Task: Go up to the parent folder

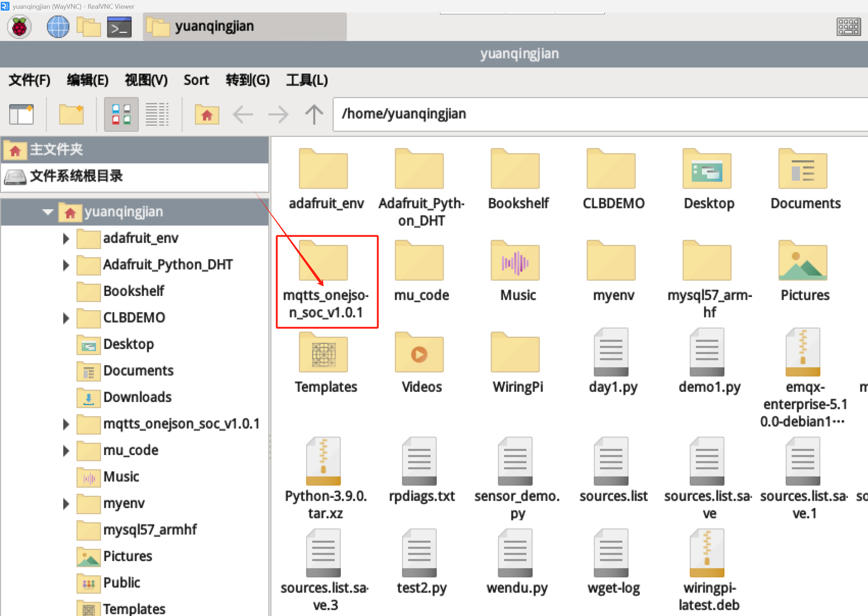Action: click(314, 114)
